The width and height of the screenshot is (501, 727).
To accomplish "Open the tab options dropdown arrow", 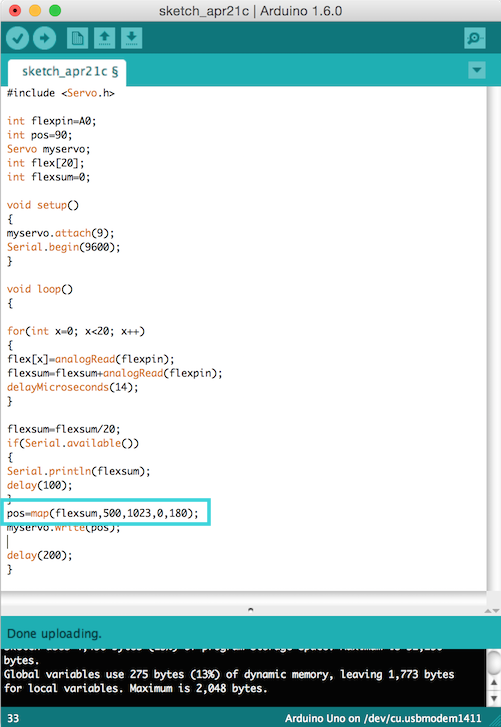I will (x=476, y=70).
